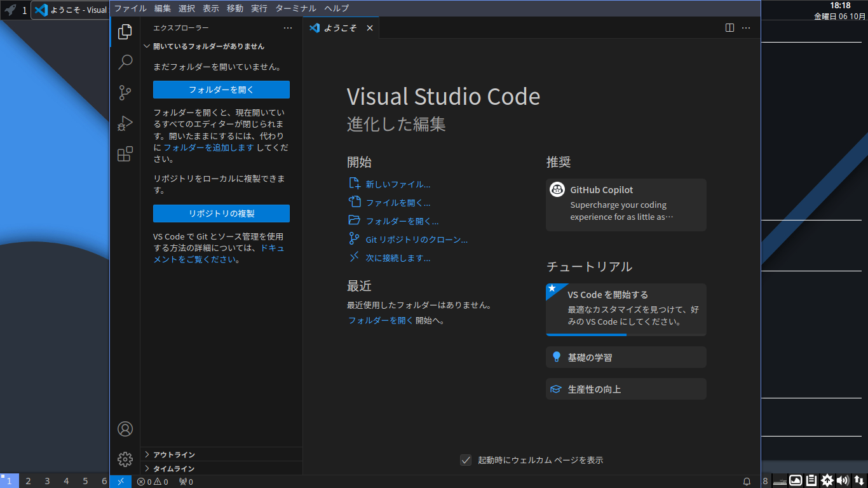Open the volume control in system tray
The height and width of the screenshot is (488, 868).
click(x=843, y=480)
